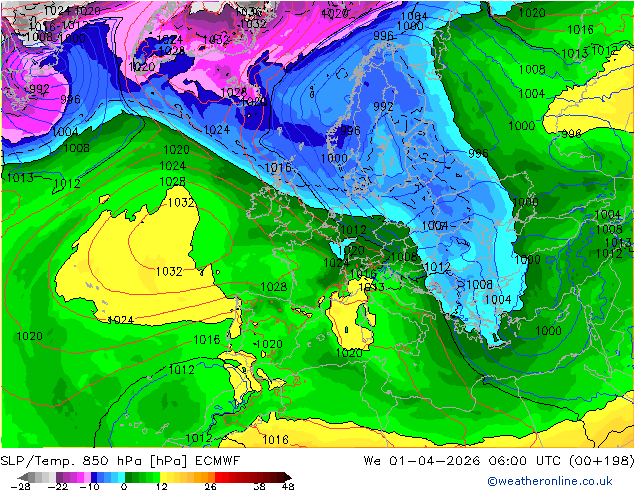634x490 pixels.
Task: Click the '38' legend scale value
Action: (x=260, y=486)
